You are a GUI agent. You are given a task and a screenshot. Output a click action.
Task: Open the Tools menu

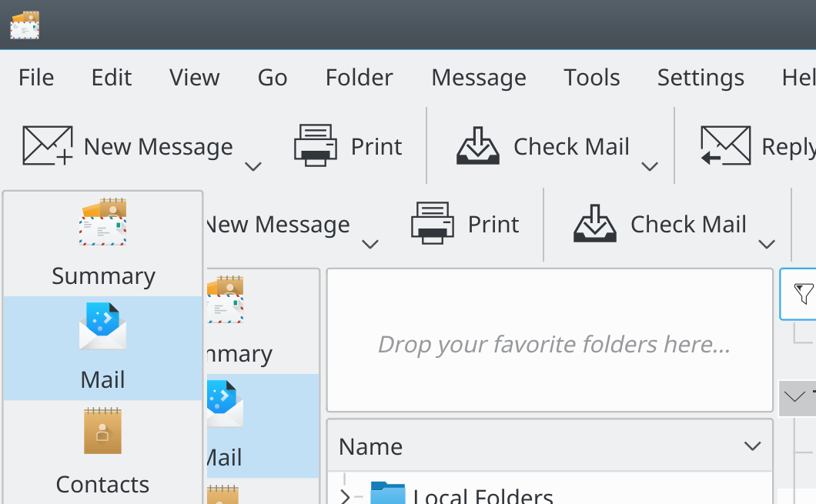(592, 78)
